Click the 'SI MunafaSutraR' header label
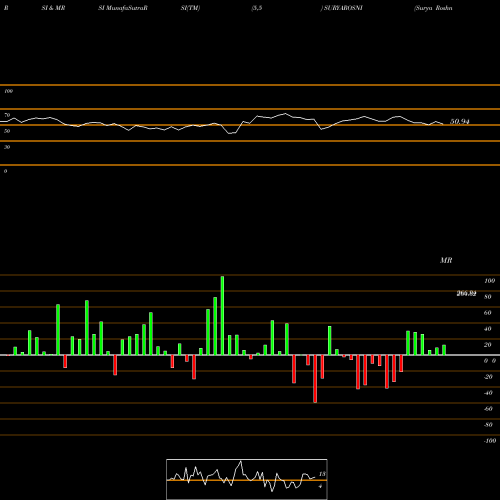Image resolution: width=500 pixels, height=500 pixels. click(123, 8)
